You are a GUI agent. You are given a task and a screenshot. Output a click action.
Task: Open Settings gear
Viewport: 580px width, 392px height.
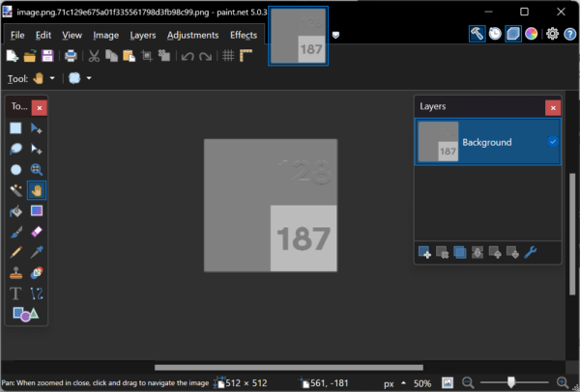(552, 34)
